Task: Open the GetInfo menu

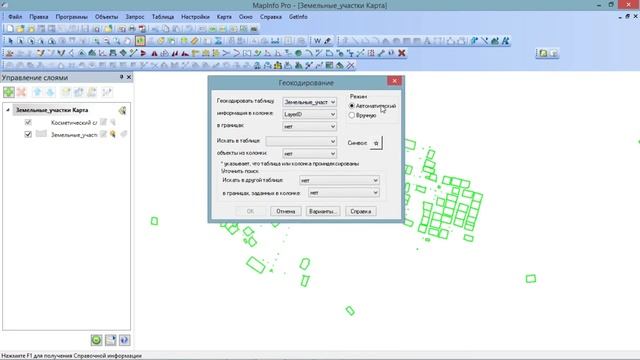Action: pyautogui.click(x=298, y=17)
